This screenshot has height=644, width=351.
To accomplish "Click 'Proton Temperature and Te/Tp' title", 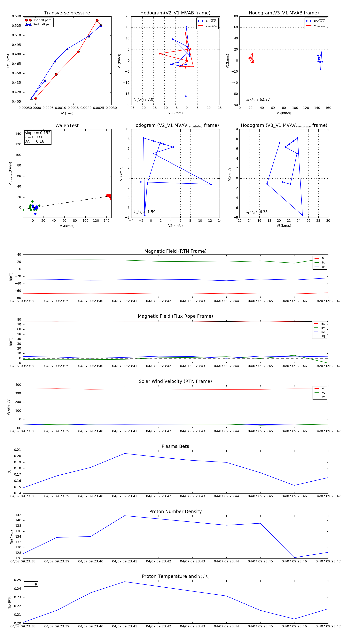I will pos(175,576).
